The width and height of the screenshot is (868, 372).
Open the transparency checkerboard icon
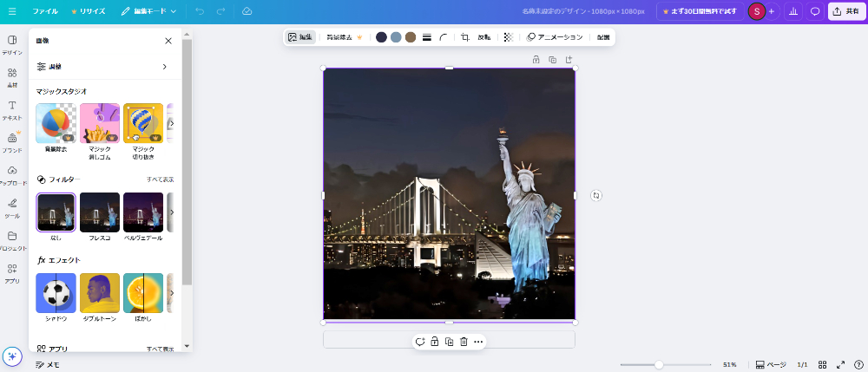[509, 37]
